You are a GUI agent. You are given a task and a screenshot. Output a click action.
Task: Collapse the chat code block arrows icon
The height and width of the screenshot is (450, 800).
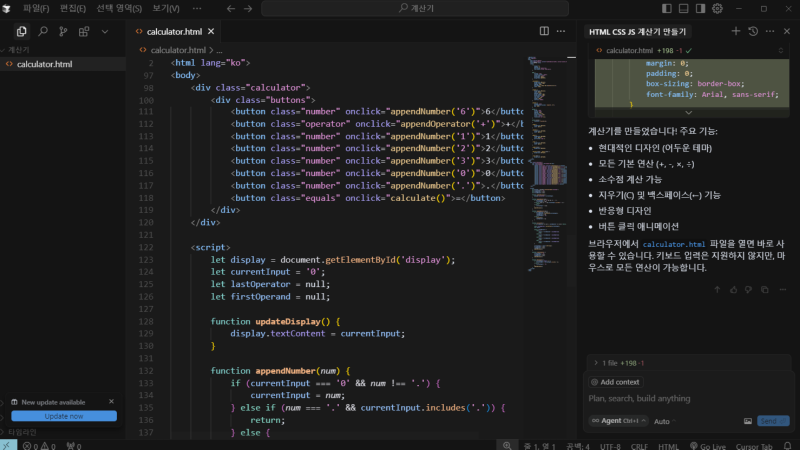point(781,51)
